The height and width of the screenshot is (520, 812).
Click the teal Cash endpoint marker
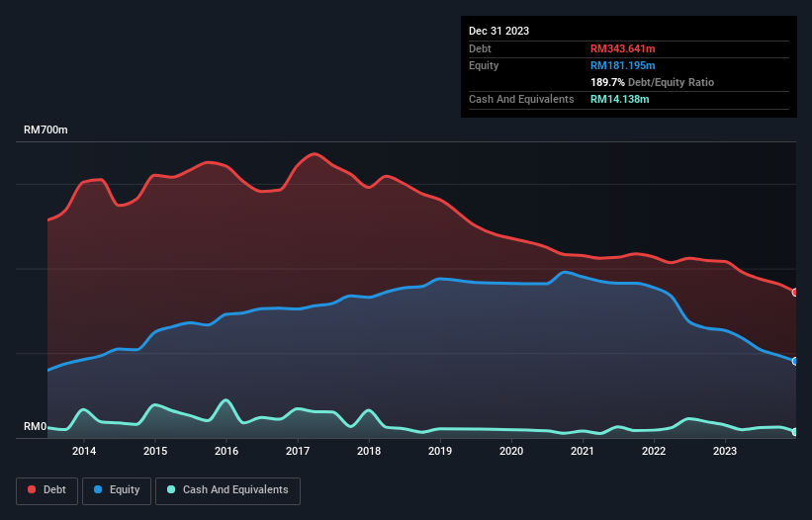click(x=795, y=432)
